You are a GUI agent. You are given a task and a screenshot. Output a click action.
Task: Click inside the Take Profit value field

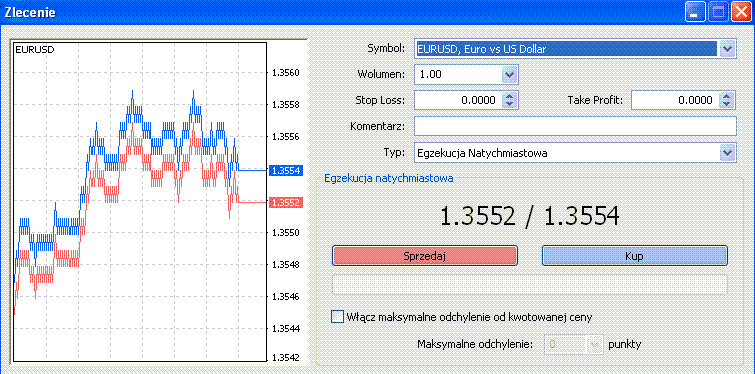tap(675, 100)
